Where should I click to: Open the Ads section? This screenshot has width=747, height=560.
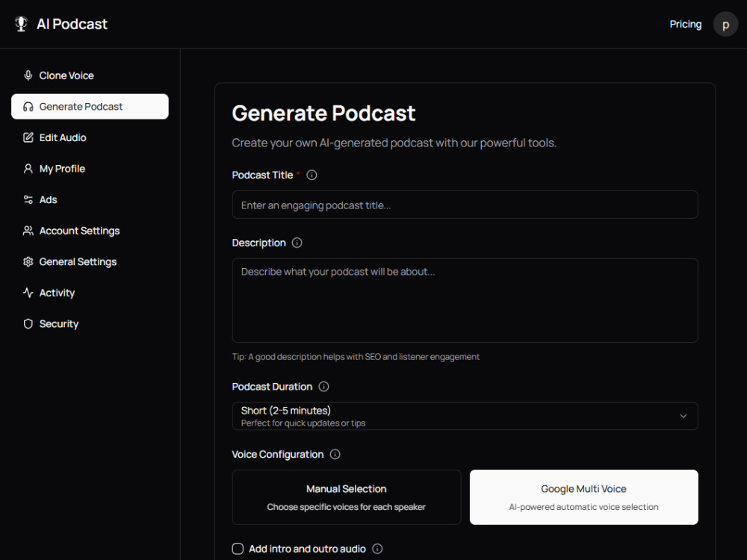click(90, 199)
